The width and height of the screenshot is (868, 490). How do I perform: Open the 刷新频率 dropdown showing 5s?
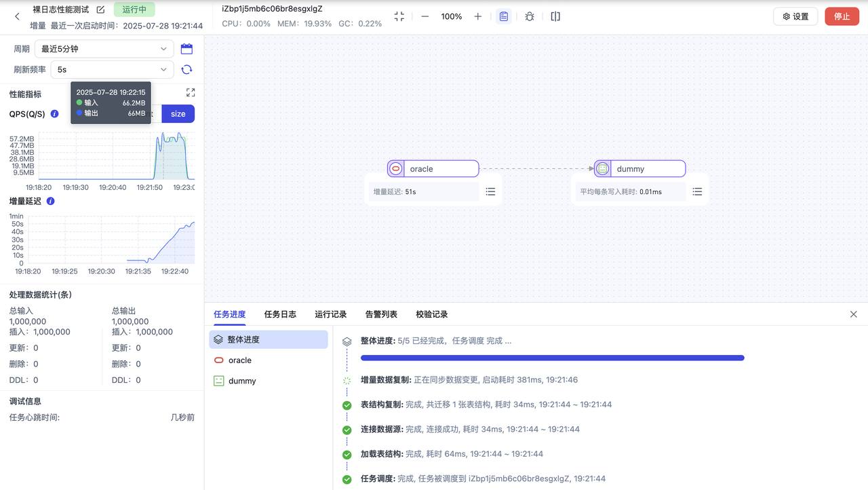tap(112, 69)
